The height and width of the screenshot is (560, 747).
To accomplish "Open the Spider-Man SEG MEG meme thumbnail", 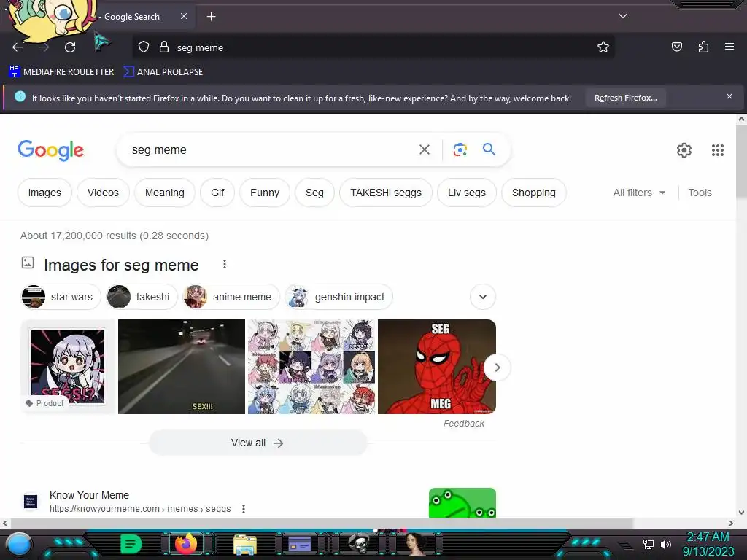I will coord(436,366).
